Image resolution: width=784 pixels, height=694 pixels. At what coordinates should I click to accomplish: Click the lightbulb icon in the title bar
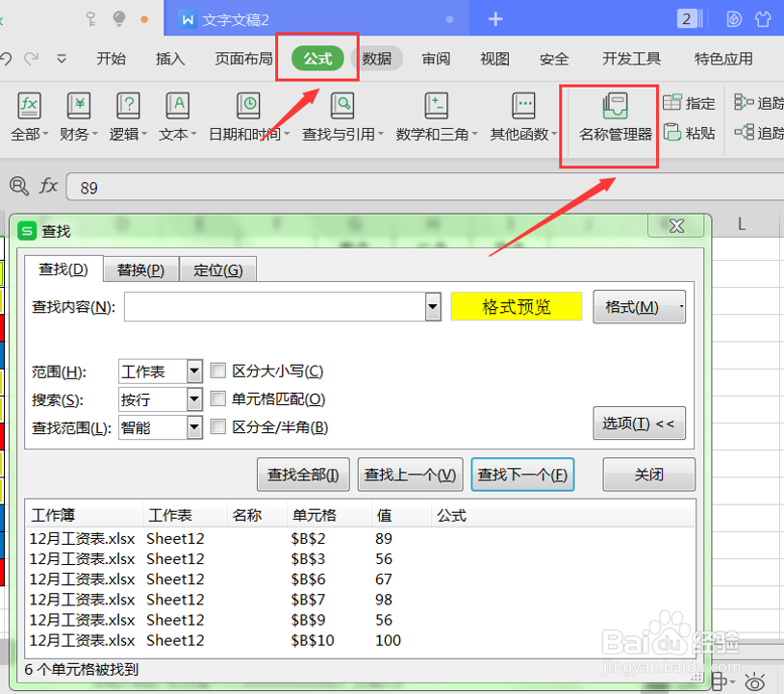coord(119,18)
